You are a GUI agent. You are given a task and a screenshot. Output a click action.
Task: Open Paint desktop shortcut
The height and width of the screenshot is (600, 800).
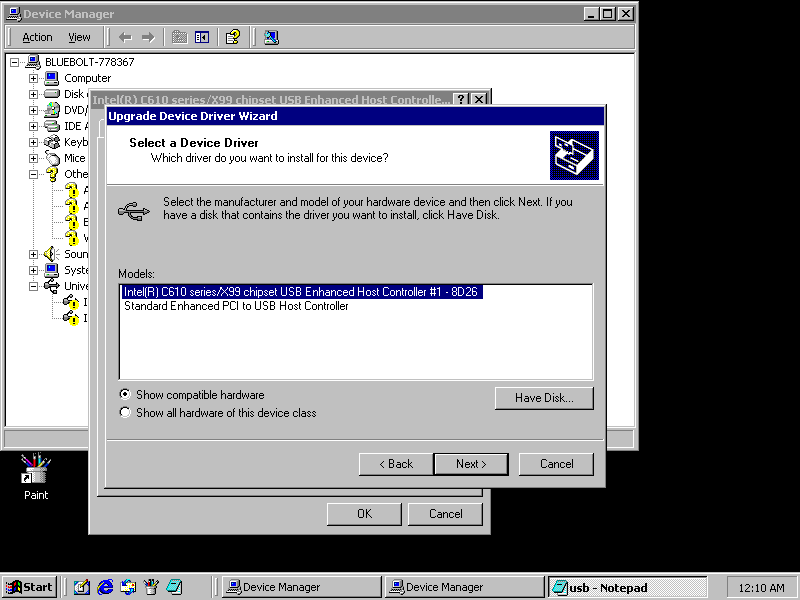pos(35,476)
